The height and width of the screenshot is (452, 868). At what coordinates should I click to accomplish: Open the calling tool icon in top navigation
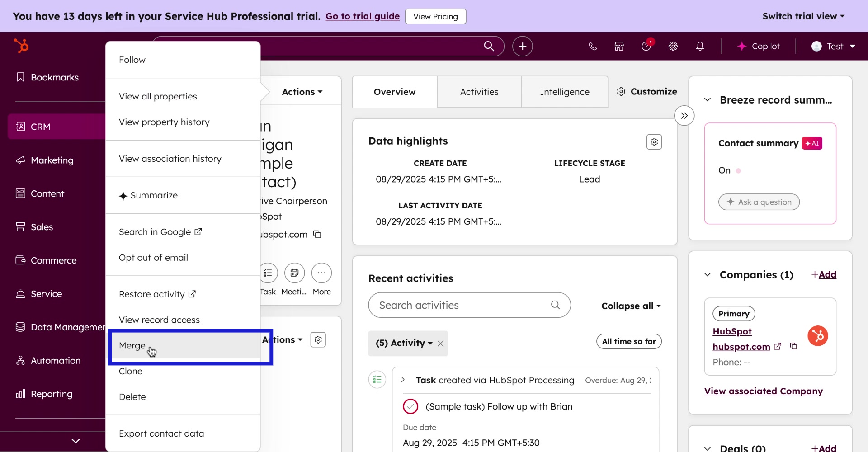(592, 46)
